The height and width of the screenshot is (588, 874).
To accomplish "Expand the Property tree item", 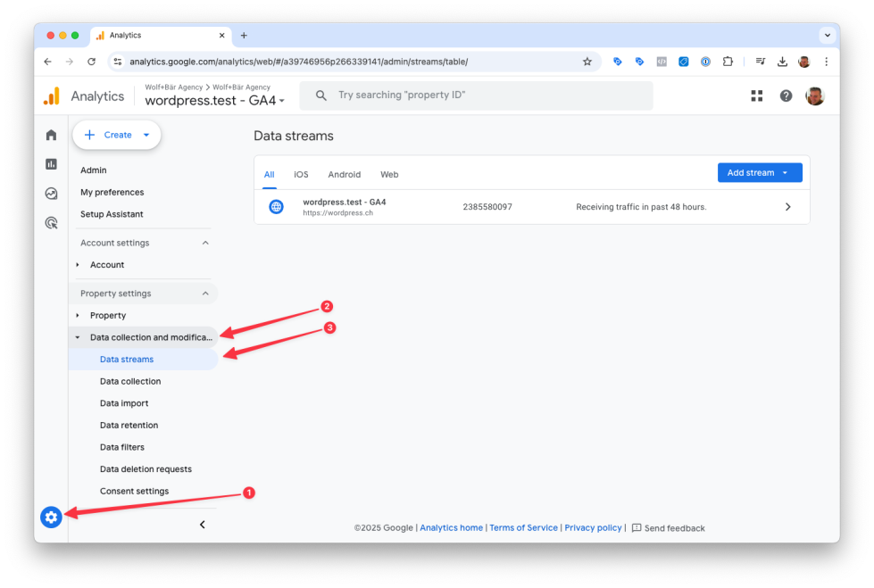I will click(x=78, y=316).
